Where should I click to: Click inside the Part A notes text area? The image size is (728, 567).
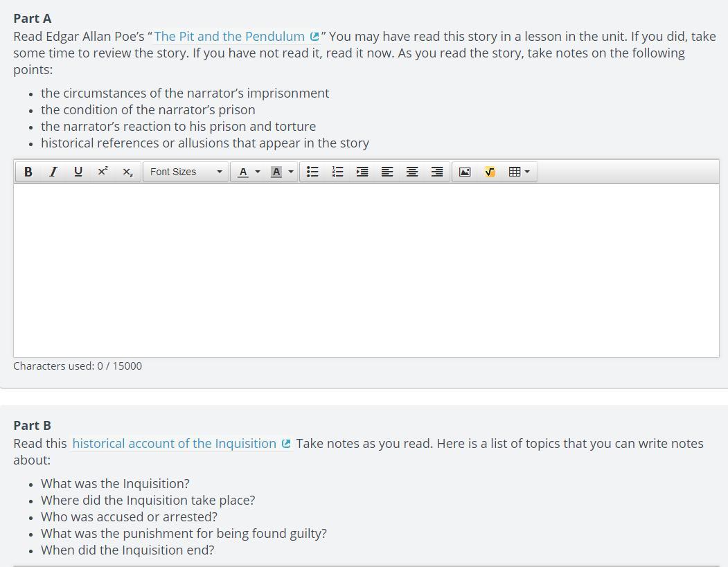(x=366, y=271)
